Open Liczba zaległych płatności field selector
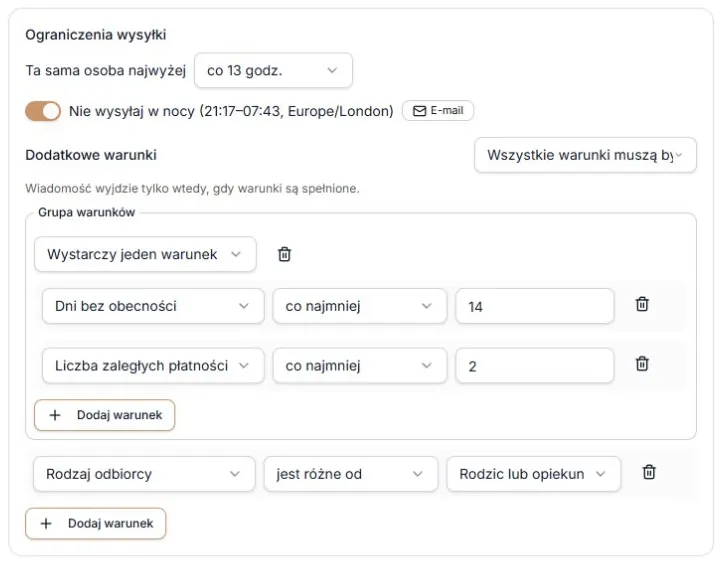Viewport: 721px width, 565px height. click(x=153, y=366)
